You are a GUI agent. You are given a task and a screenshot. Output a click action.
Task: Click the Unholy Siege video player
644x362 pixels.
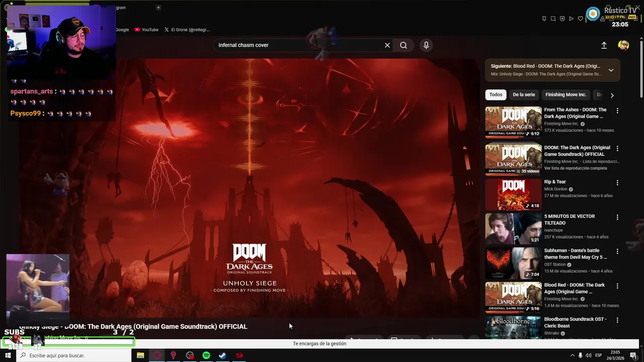click(x=250, y=188)
